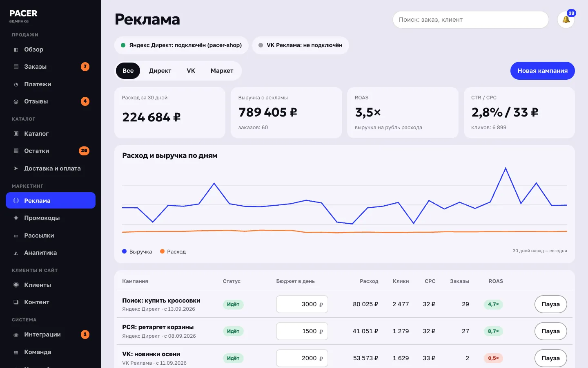This screenshot has width=588, height=368.
Task: Edit daily budget 3000 ₽ field
Action: coord(302,304)
